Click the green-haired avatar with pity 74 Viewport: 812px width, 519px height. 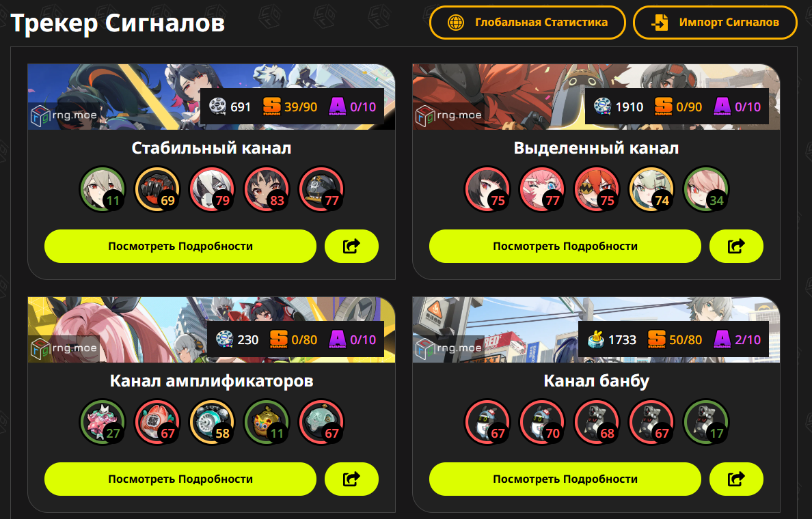[651, 189]
